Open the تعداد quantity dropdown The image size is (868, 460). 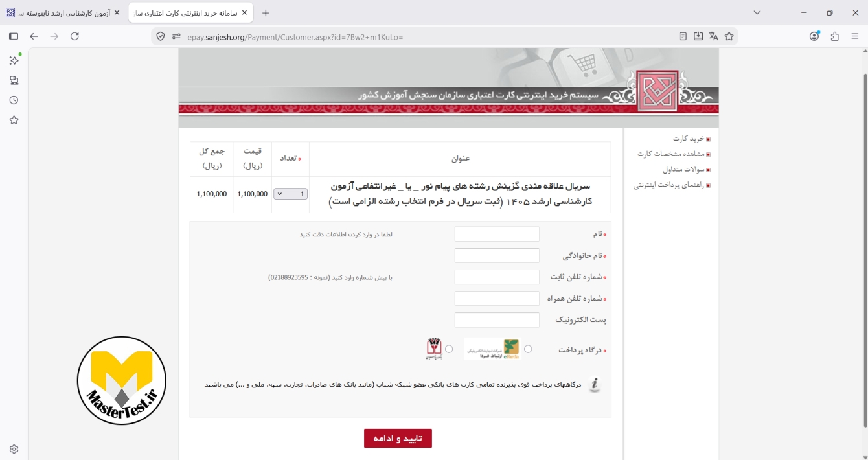click(x=290, y=194)
